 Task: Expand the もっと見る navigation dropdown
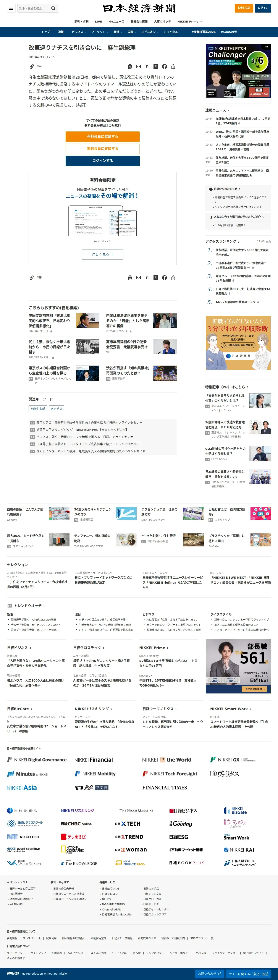pos(172,32)
